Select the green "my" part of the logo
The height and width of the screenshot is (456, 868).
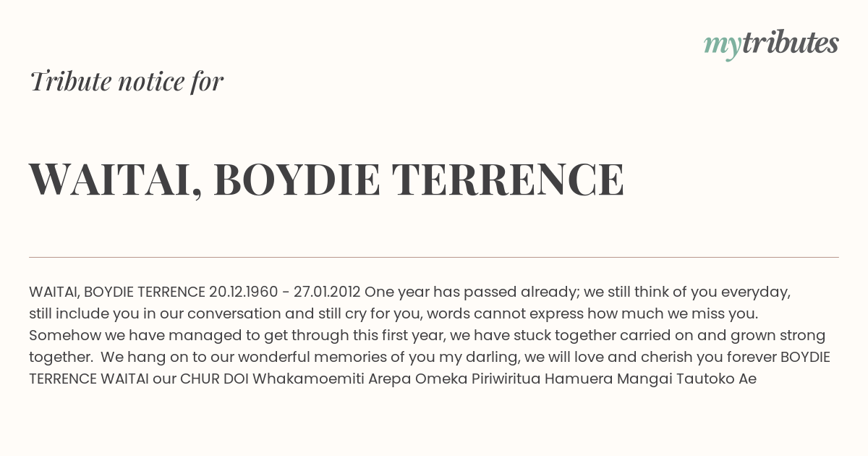722,47
